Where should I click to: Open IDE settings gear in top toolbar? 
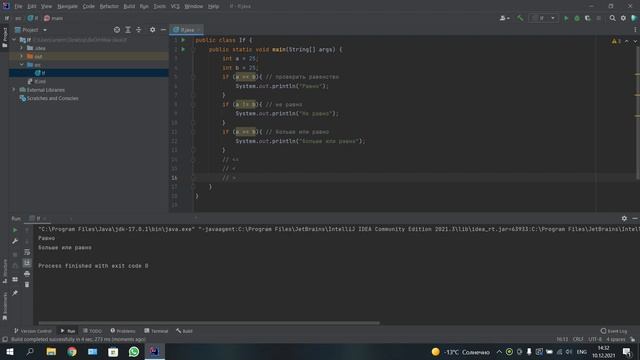(x=623, y=18)
